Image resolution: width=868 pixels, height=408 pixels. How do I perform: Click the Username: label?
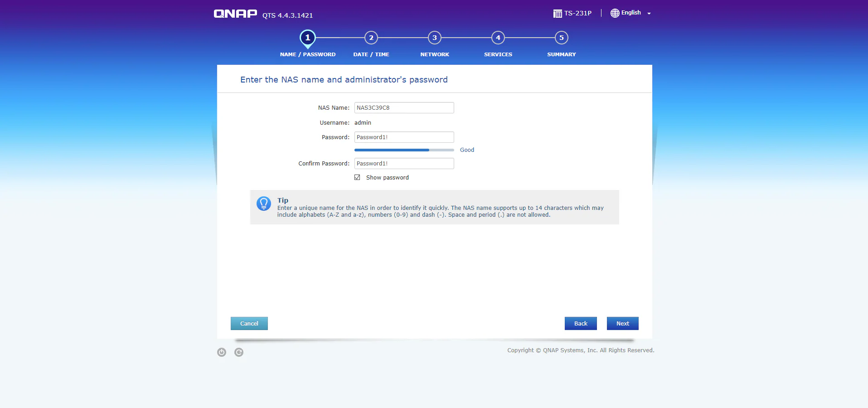(335, 123)
